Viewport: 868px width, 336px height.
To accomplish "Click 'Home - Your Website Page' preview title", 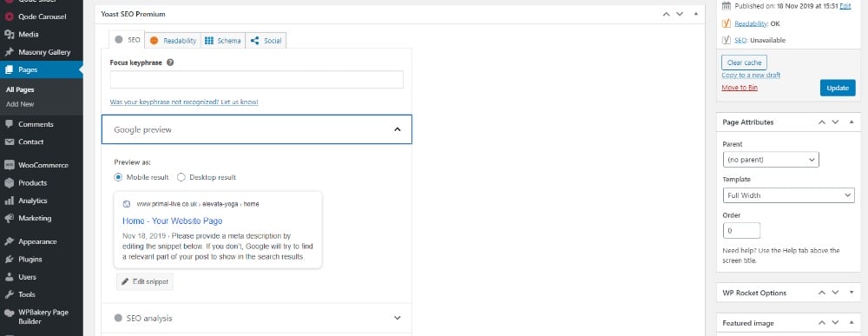I will [172, 221].
